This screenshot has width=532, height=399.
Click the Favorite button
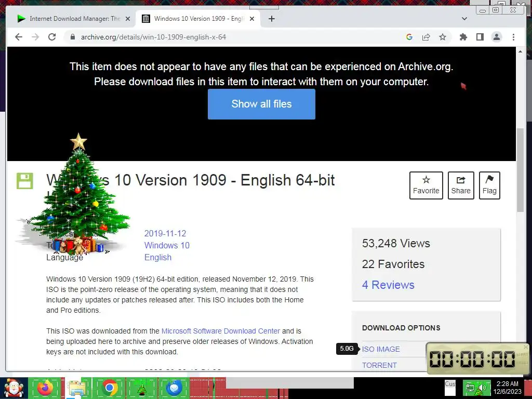click(426, 185)
